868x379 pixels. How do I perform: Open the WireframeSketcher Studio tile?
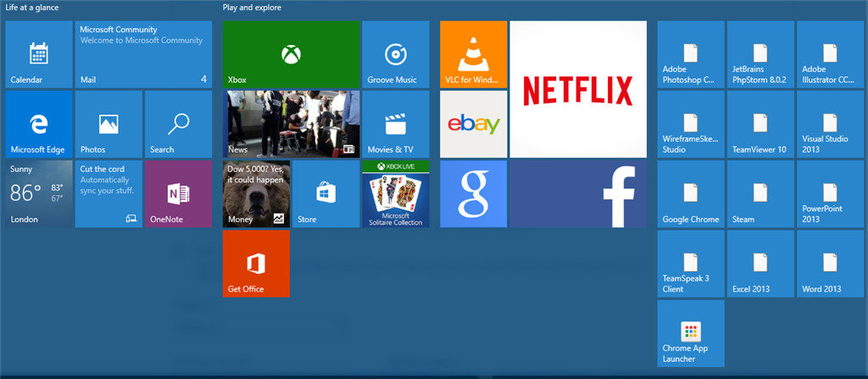pyautogui.click(x=691, y=124)
